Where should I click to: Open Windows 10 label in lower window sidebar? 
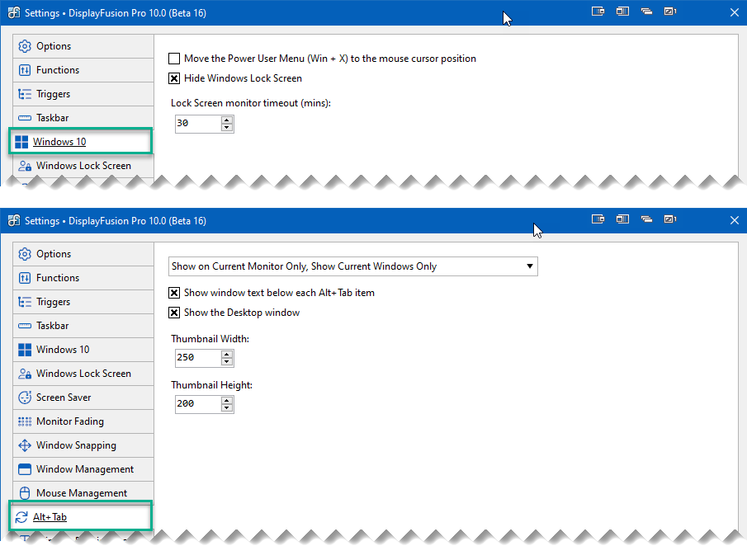(x=63, y=350)
